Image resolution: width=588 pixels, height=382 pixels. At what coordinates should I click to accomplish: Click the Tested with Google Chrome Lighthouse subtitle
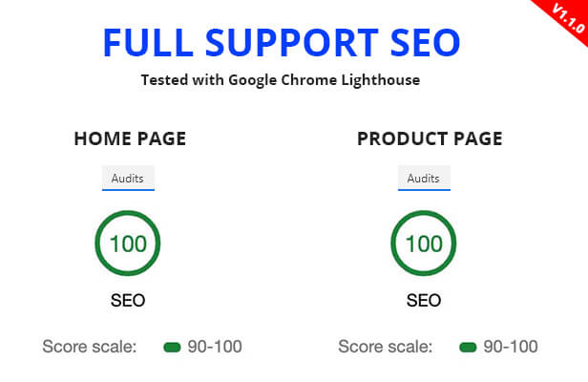(x=281, y=80)
